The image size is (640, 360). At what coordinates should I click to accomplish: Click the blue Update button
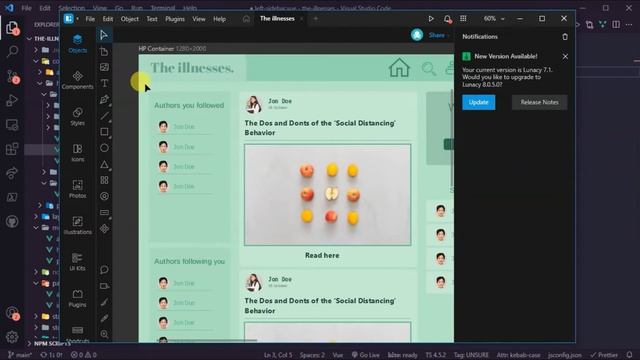click(x=479, y=102)
